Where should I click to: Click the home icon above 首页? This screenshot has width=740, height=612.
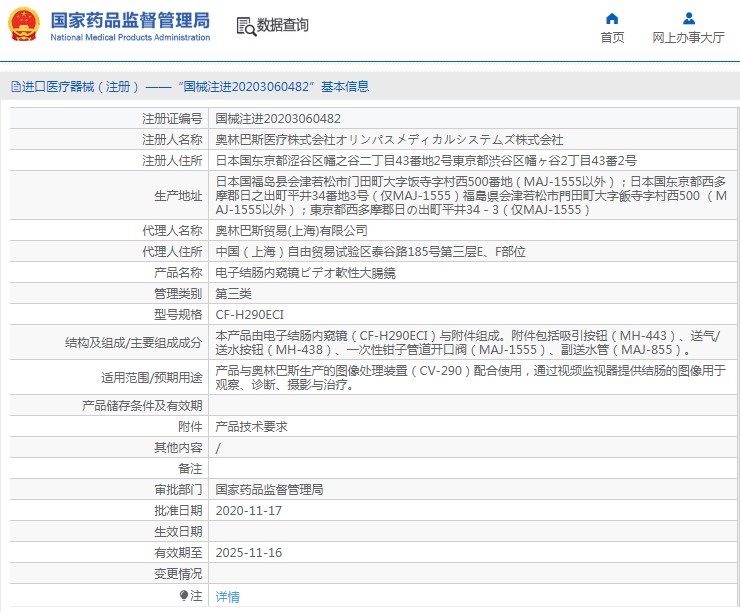[x=612, y=18]
